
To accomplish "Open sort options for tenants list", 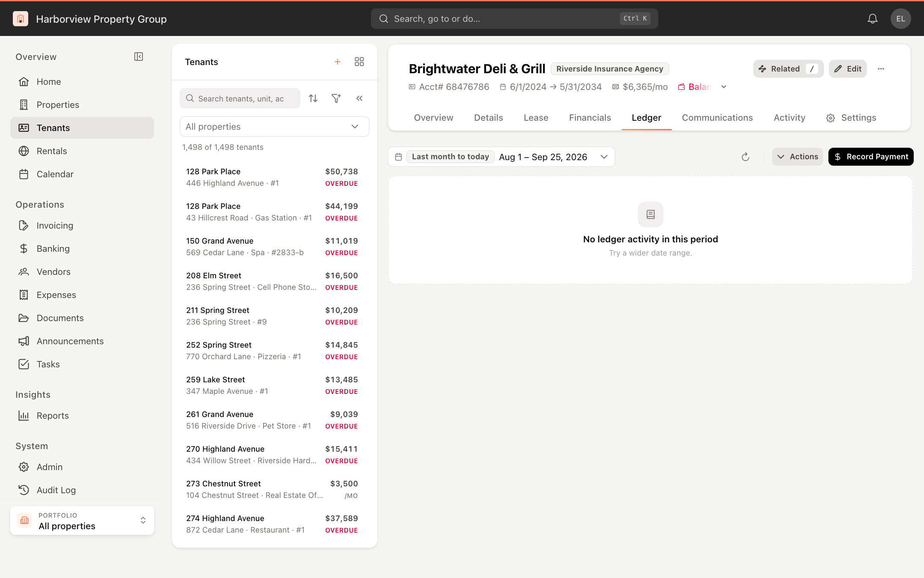I will (313, 98).
